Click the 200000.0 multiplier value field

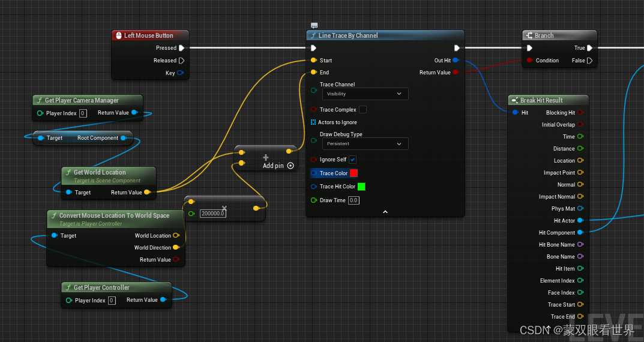click(x=212, y=214)
